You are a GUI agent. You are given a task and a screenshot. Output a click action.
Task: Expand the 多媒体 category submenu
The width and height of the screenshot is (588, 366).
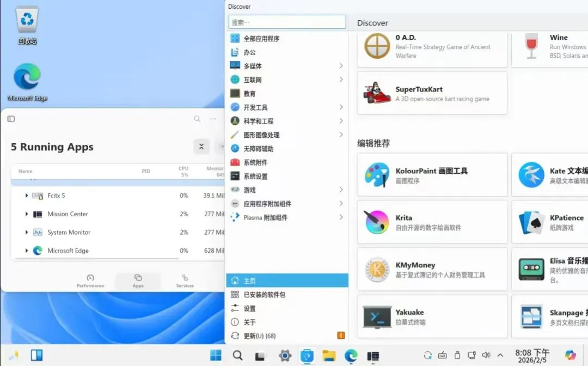(x=341, y=66)
